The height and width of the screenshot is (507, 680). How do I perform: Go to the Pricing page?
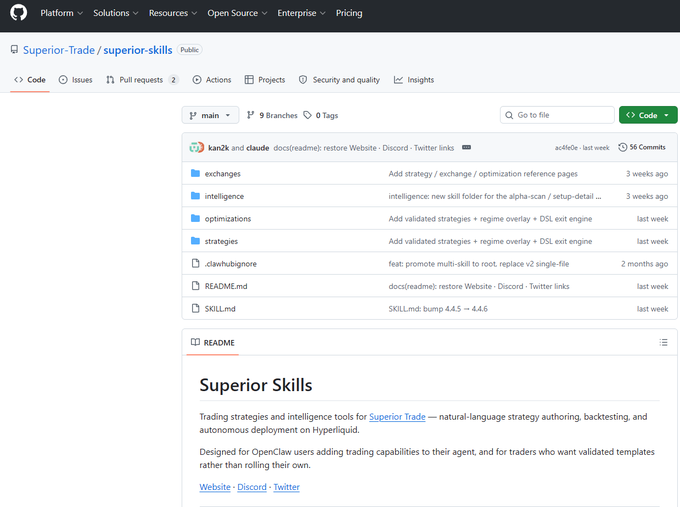pos(349,13)
